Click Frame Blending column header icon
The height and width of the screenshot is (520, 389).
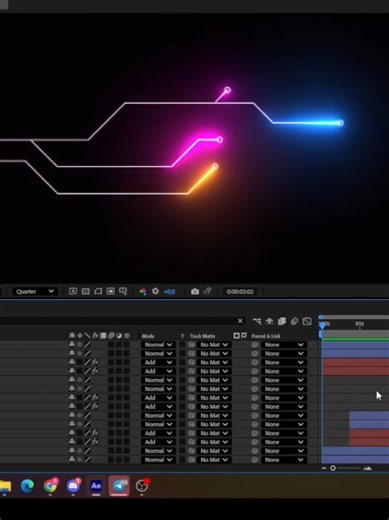click(x=103, y=335)
